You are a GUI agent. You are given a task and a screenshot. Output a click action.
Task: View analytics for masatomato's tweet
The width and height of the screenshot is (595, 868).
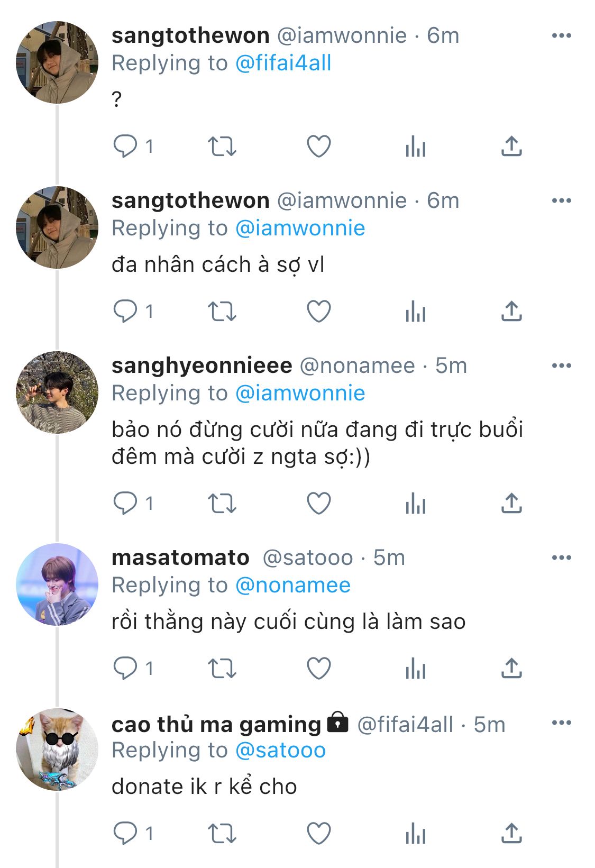pyautogui.click(x=415, y=669)
